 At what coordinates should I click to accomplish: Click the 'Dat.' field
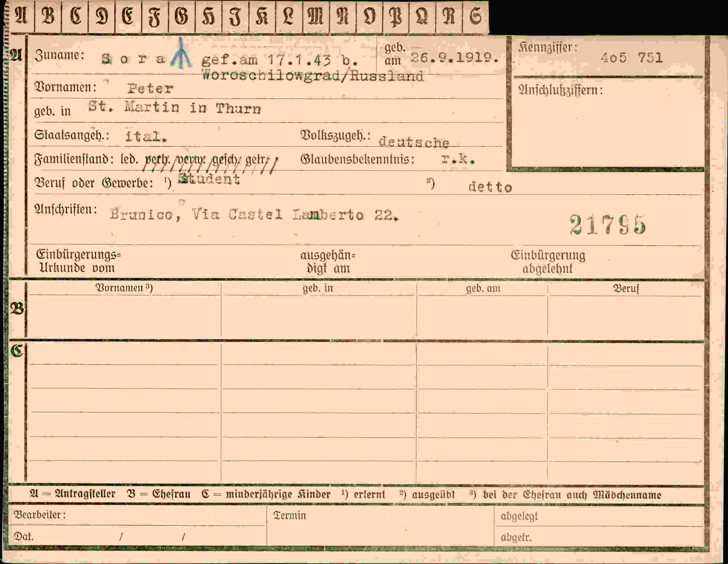pyautogui.click(x=137, y=536)
